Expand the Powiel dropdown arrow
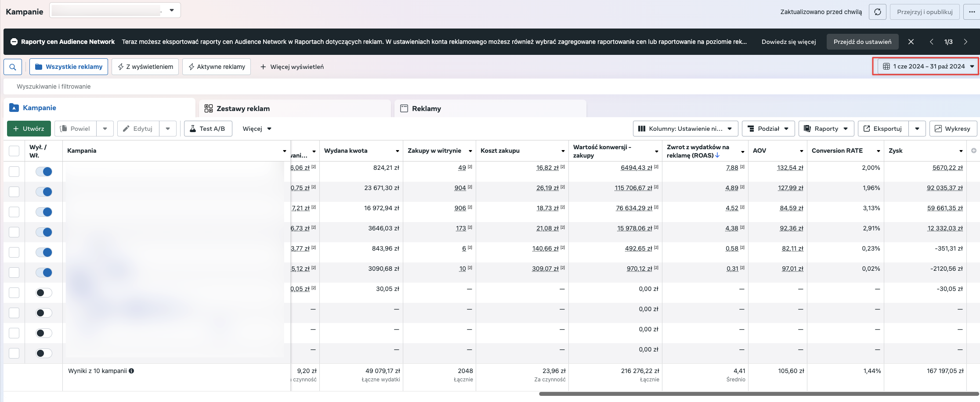980x402 pixels. click(x=105, y=129)
